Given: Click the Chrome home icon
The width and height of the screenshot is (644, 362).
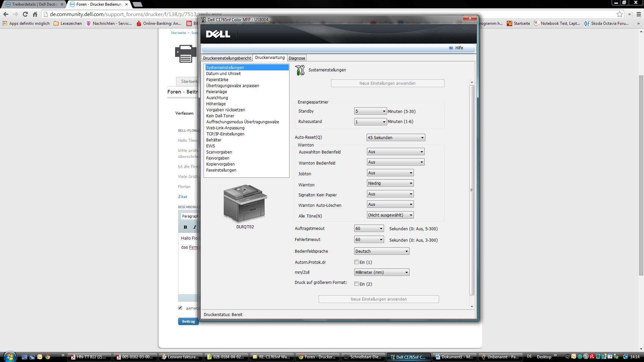Looking at the screenshot, I should 35,14.
